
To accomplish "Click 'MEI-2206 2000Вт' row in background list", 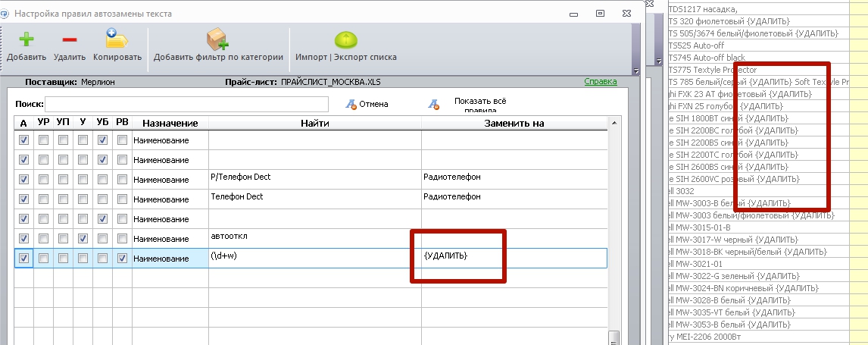I will pos(704,337).
